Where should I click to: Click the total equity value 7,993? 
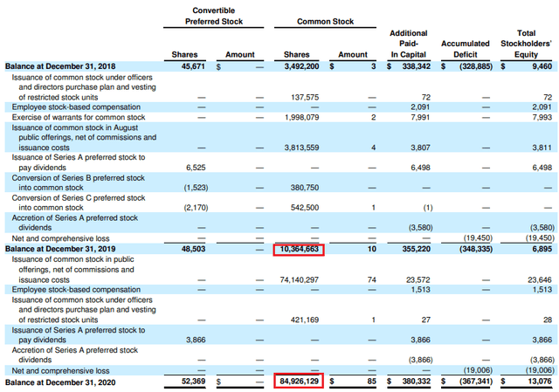[x=542, y=117]
